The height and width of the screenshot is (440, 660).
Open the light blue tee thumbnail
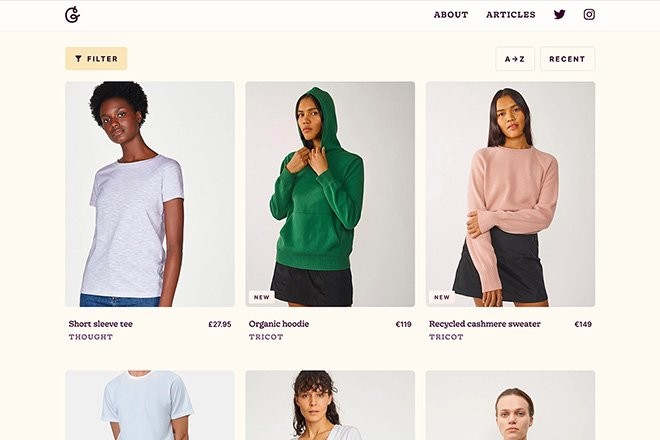150,405
